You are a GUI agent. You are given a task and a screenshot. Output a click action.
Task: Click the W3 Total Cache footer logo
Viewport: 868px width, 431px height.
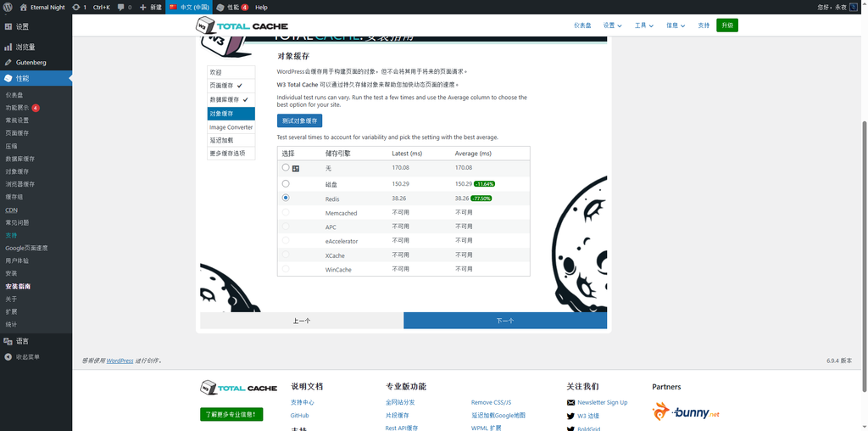pos(238,387)
